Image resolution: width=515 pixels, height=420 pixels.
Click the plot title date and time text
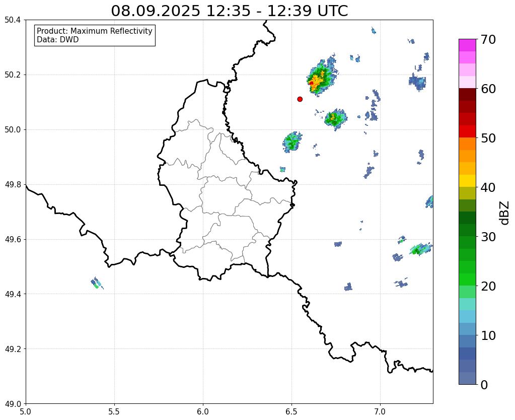point(229,11)
